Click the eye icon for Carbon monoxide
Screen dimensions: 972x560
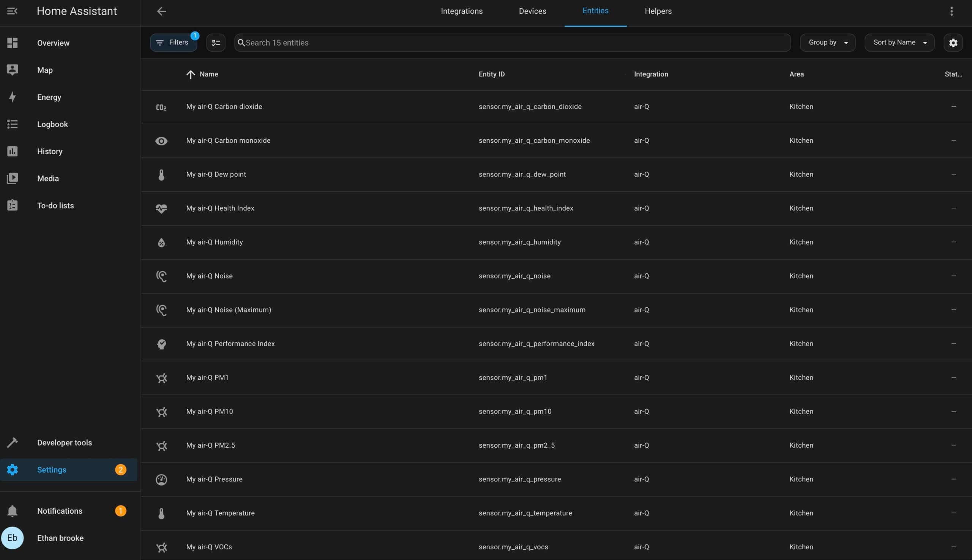click(x=161, y=141)
